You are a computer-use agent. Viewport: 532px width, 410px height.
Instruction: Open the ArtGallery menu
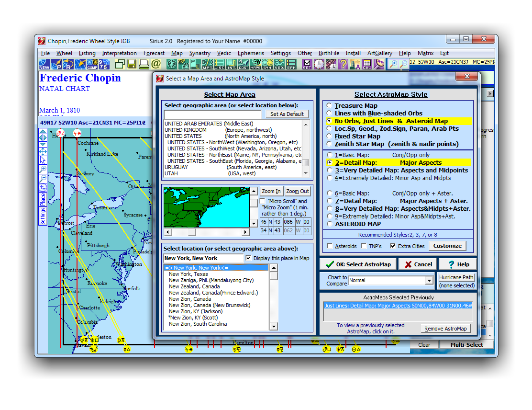point(380,53)
